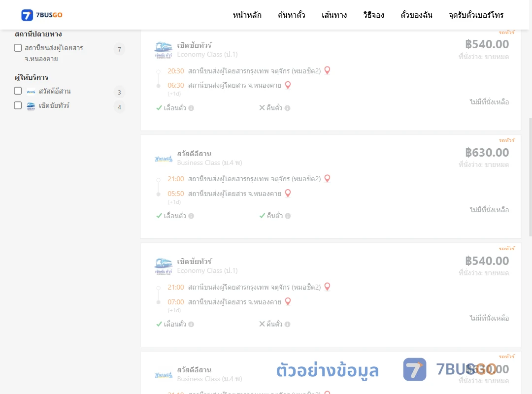This screenshot has width=532, height=394.
Task: Check the สวัสดีอีสาน operator filter
Action: (x=18, y=91)
